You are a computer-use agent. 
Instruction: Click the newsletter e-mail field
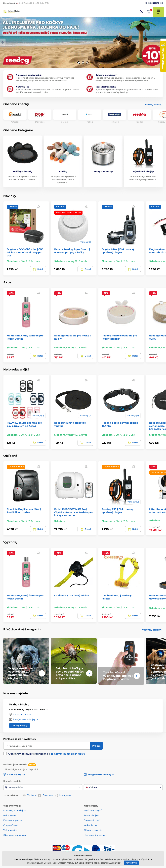47,746
